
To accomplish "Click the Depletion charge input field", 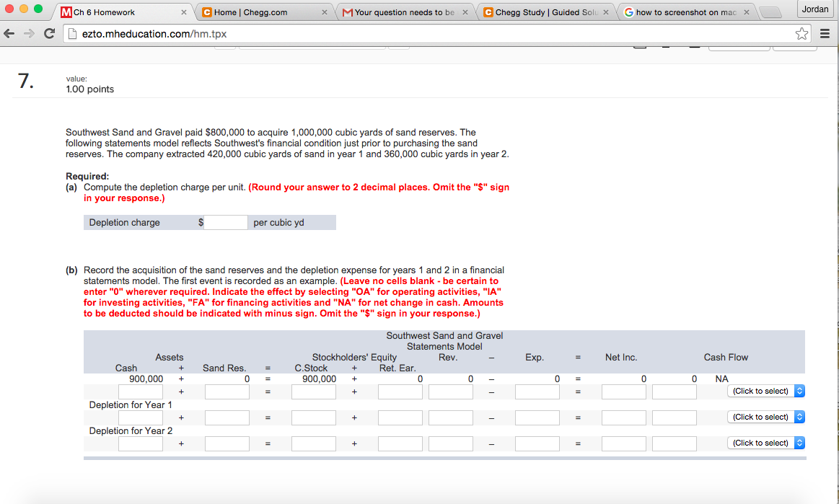I will [x=226, y=223].
